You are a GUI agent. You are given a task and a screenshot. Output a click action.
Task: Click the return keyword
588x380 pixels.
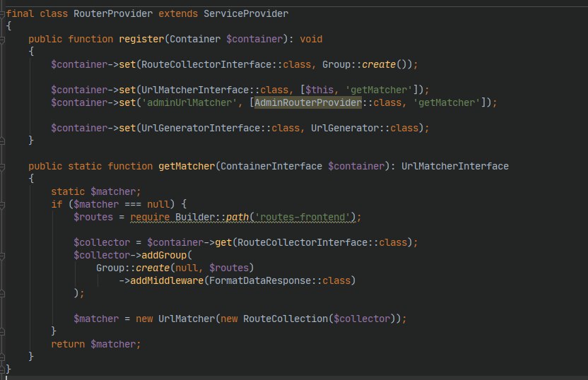point(68,345)
